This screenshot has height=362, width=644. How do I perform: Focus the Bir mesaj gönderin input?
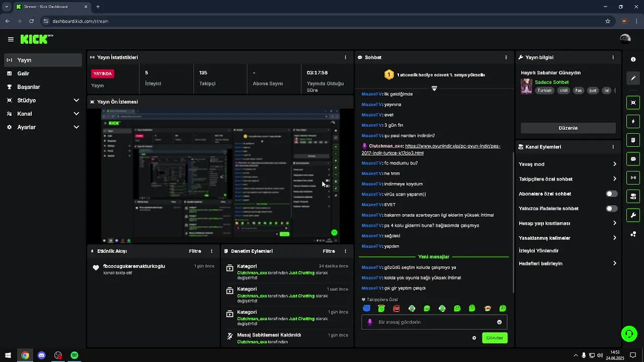pos(434,322)
